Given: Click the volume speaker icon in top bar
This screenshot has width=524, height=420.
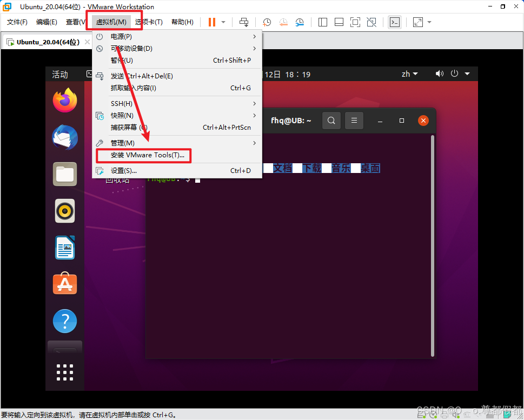Looking at the screenshot, I should point(440,74).
